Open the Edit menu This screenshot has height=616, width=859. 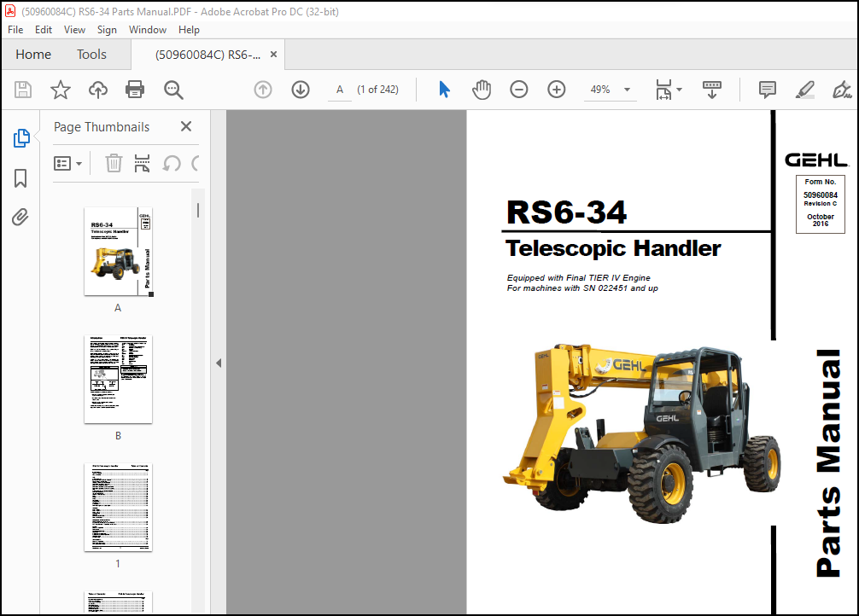coord(44,30)
